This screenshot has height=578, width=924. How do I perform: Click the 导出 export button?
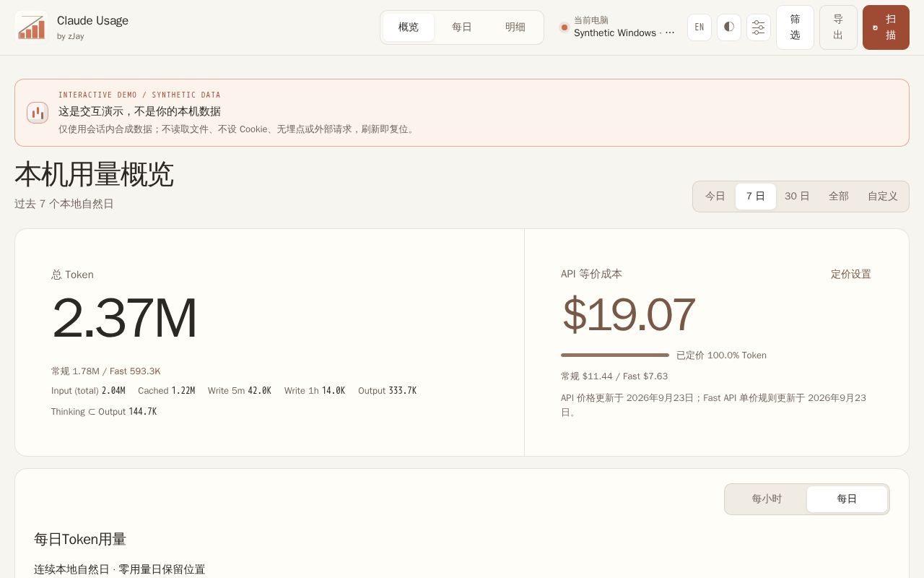(838, 27)
